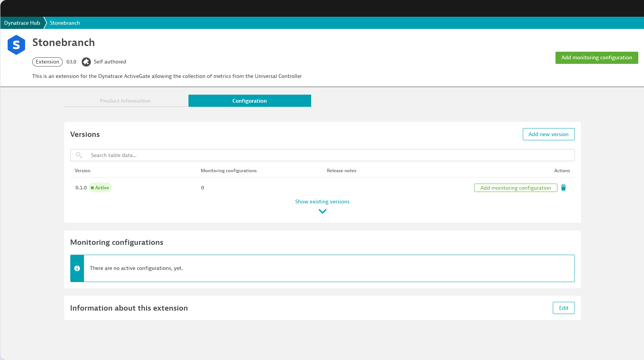
Task: Add monitoring configuration for version 0.1.0 row
Action: 516,188
